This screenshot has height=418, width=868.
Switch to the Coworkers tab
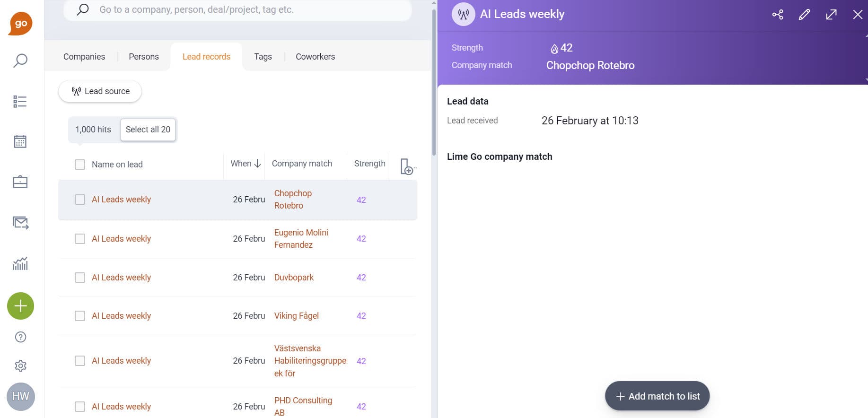(x=316, y=57)
